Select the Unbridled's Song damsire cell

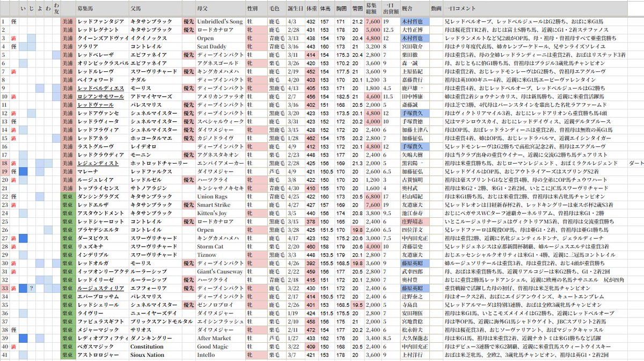pos(219,21)
